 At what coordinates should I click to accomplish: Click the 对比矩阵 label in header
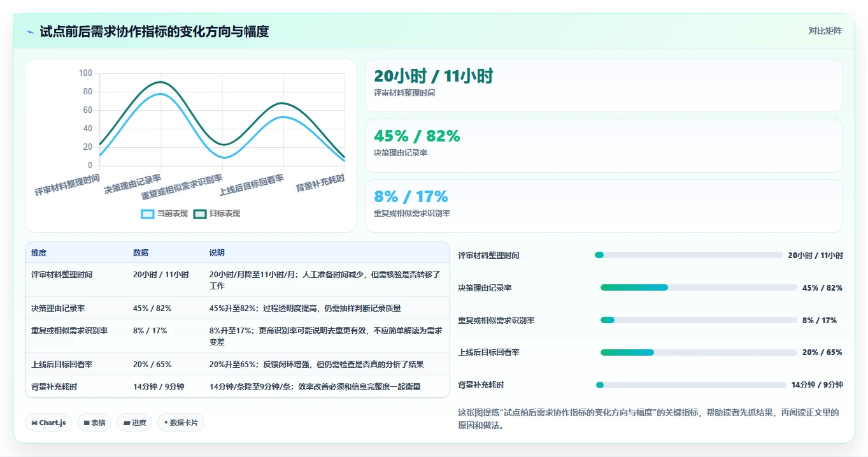coord(825,31)
